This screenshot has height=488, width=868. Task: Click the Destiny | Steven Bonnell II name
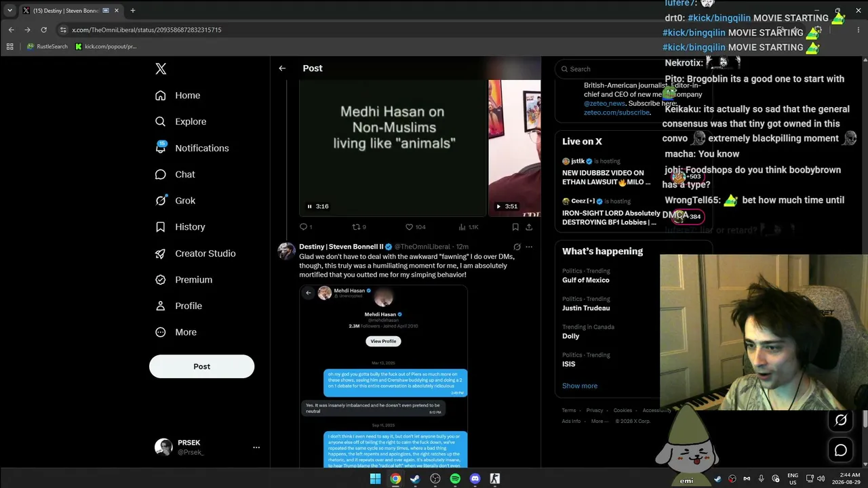pyautogui.click(x=341, y=247)
